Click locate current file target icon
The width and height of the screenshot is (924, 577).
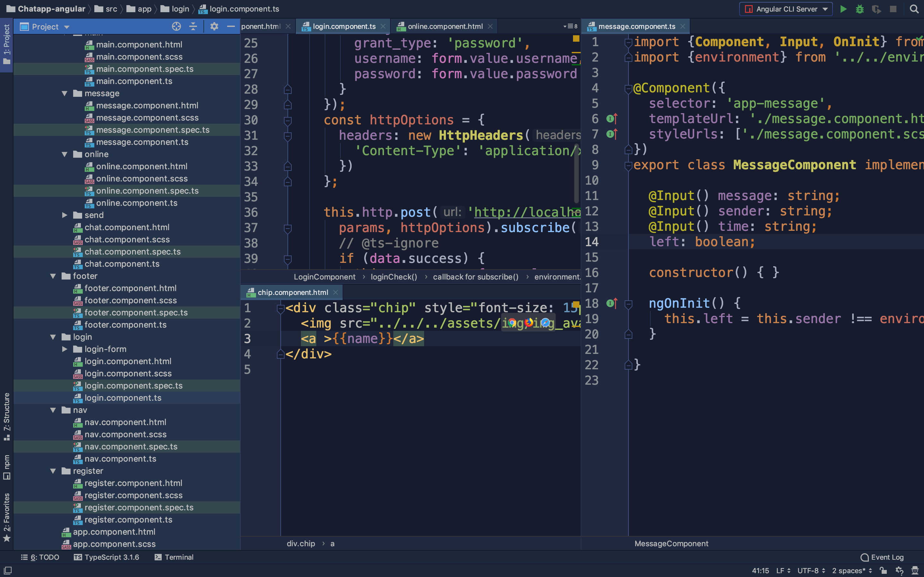176,26
